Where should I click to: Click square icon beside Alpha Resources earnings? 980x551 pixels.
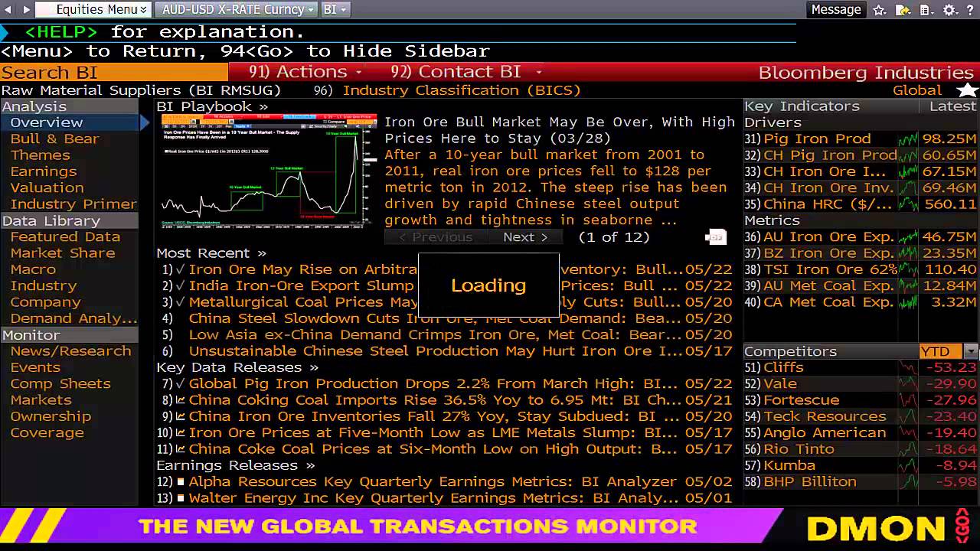tap(181, 482)
